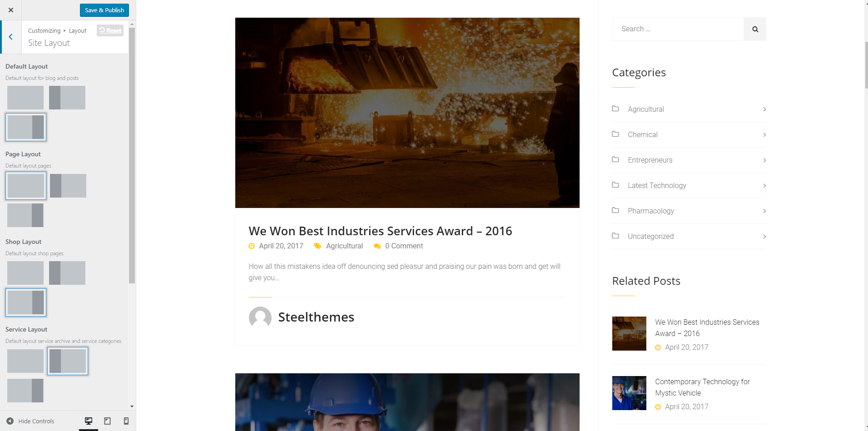The image size is (868, 431).
Task: Select left sidebar option for Page Layout
Action: point(68,186)
